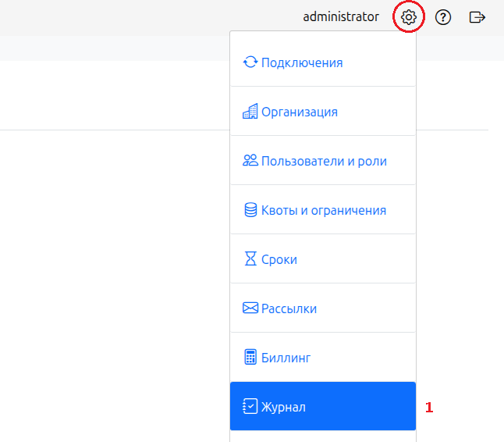Select Организация from the settings menu

click(x=300, y=112)
